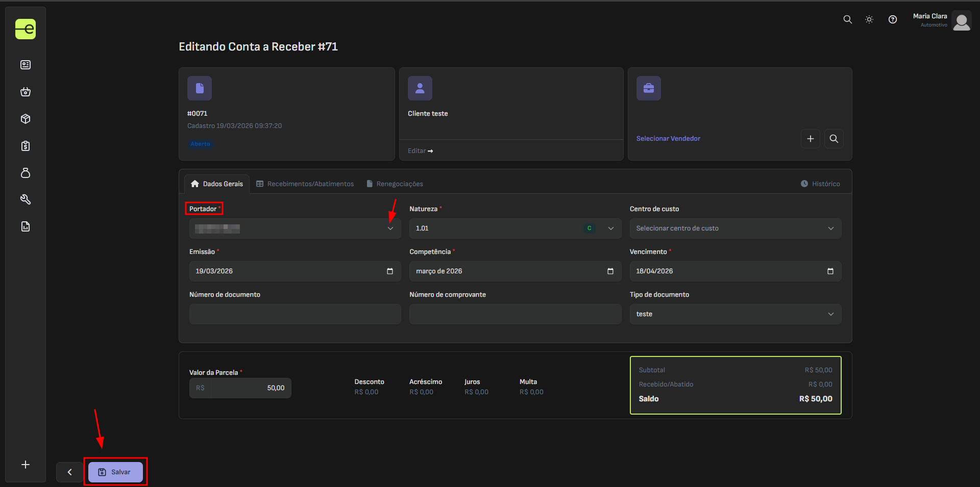Image resolution: width=980 pixels, height=487 pixels.
Task: Open the Vencimento date calendar picker
Action: pos(830,271)
